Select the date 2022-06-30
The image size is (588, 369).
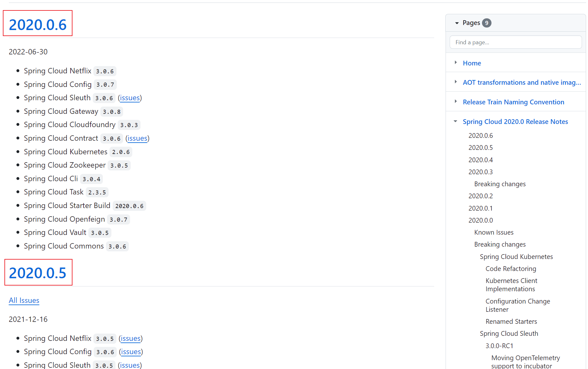tap(28, 52)
